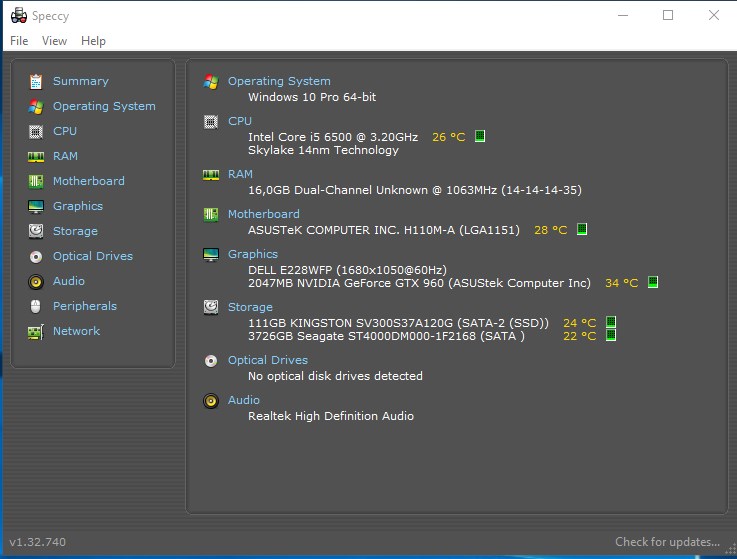The height and width of the screenshot is (559, 737).
Task: Click the motherboard temperature value 28 °C
Action: tap(550, 230)
